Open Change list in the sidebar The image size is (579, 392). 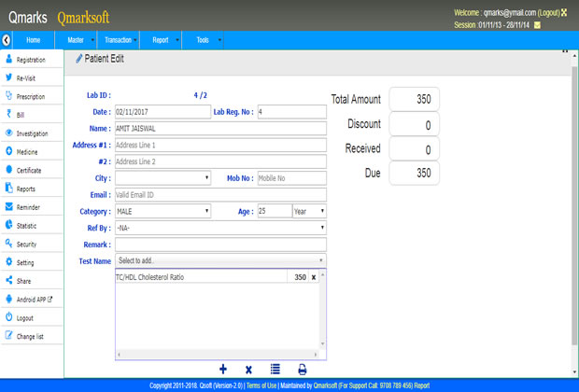31,336
